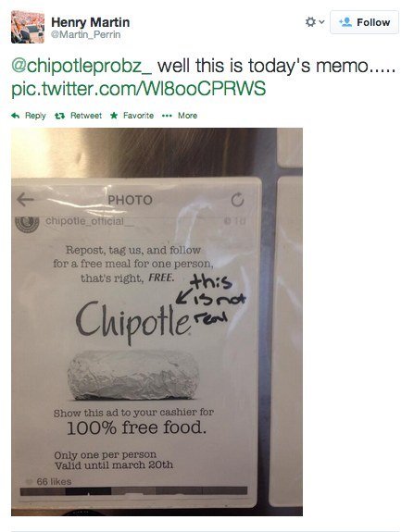Click the refresh icon beside PHOTO title

point(237,200)
